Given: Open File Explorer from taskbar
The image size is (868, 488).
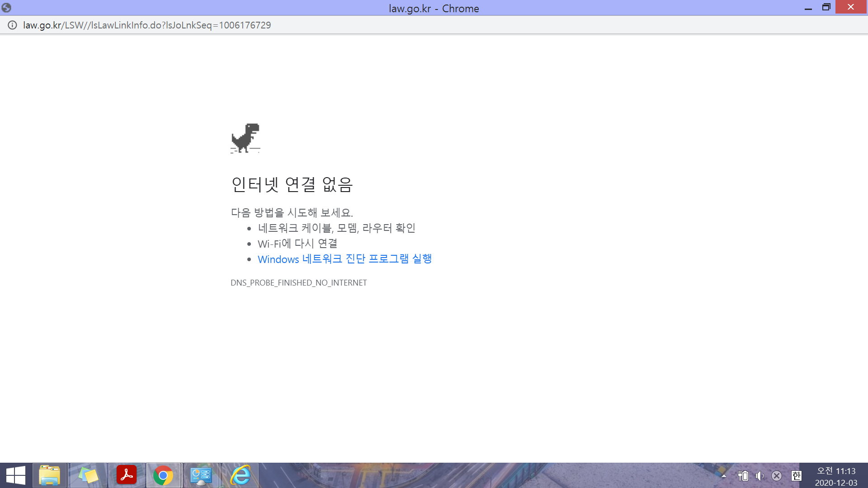Looking at the screenshot, I should point(50,475).
